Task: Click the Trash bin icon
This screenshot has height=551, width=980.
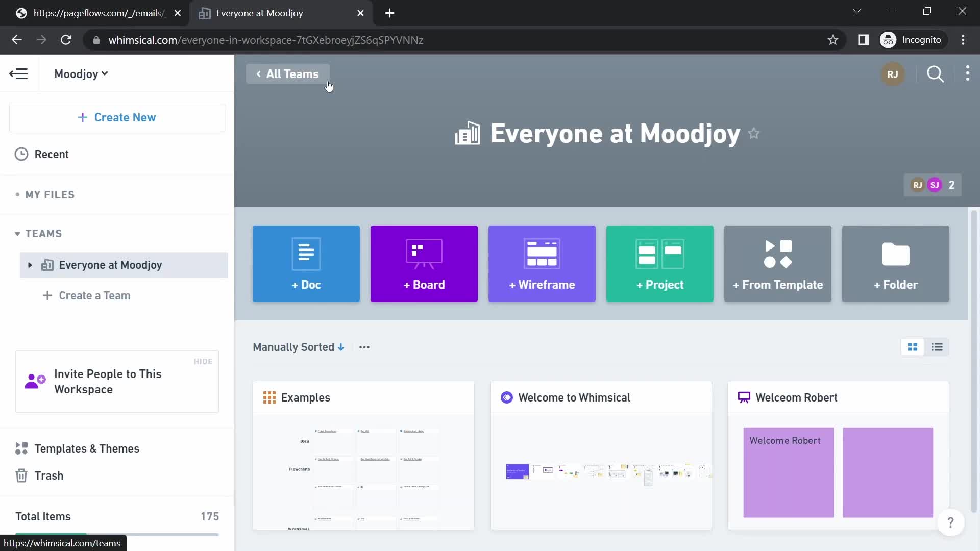Action: [21, 476]
